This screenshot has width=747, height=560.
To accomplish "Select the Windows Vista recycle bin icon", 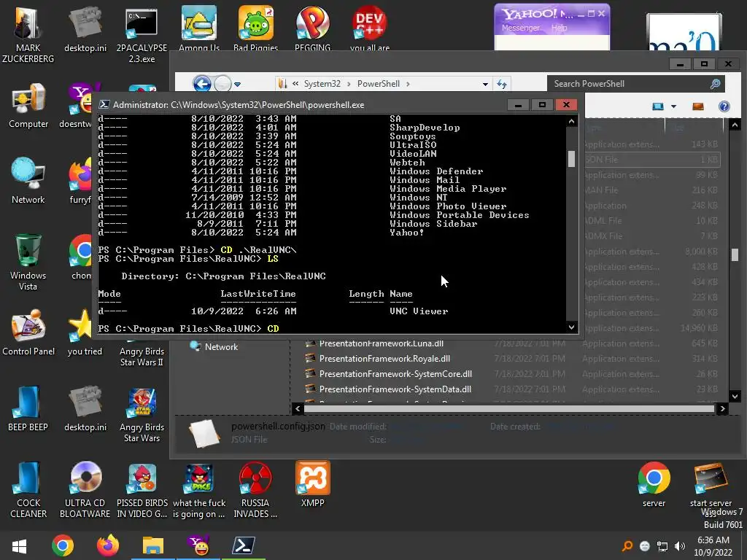I will pyautogui.click(x=28, y=262).
